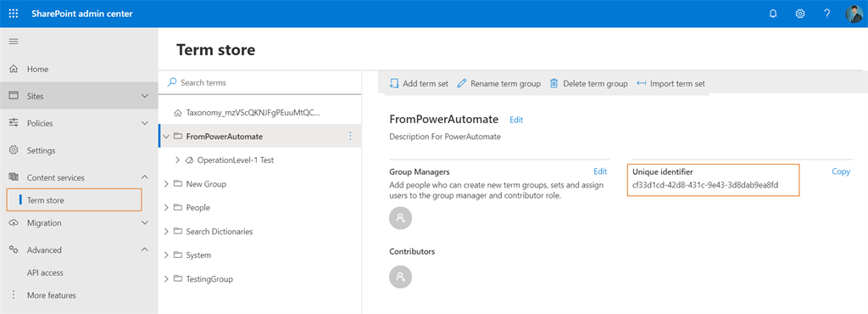Click the Import term set arrow icon
The height and width of the screenshot is (314, 868).
tap(641, 84)
